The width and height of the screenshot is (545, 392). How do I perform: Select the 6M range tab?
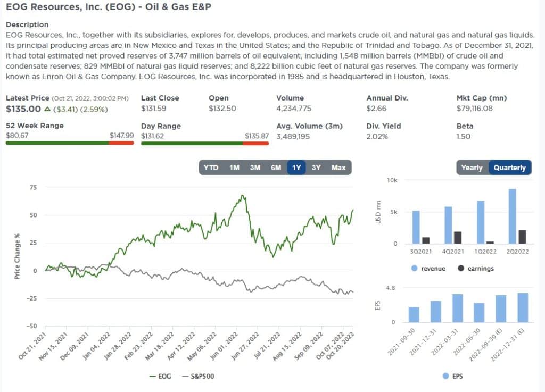click(x=276, y=168)
